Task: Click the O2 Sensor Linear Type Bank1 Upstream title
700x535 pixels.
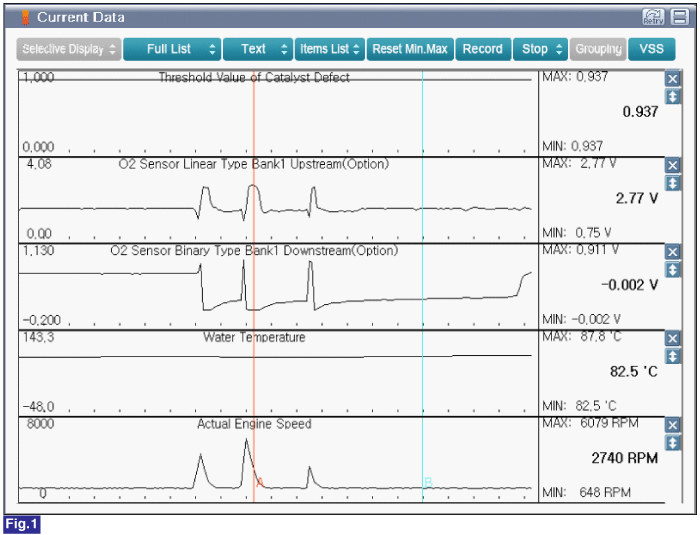Action: (x=254, y=164)
